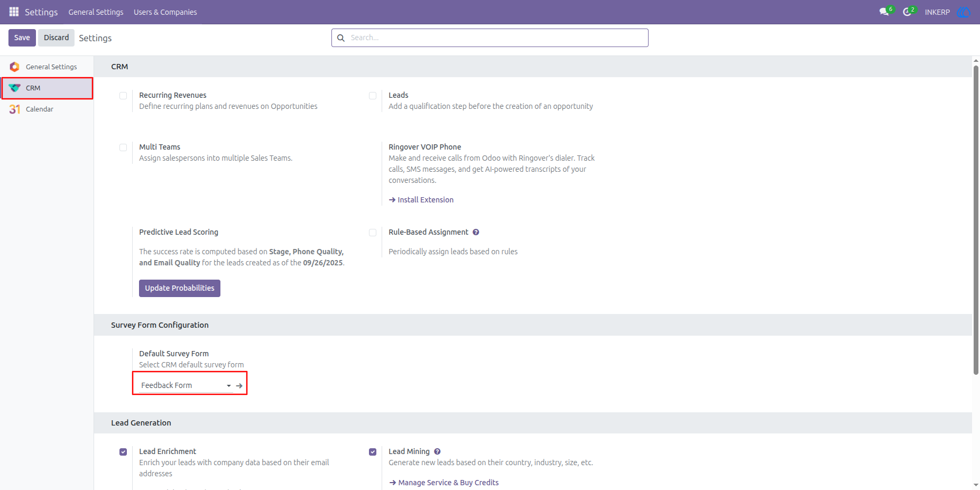Click the Discard button
Viewport: 980px width, 490px height.
click(x=56, y=38)
